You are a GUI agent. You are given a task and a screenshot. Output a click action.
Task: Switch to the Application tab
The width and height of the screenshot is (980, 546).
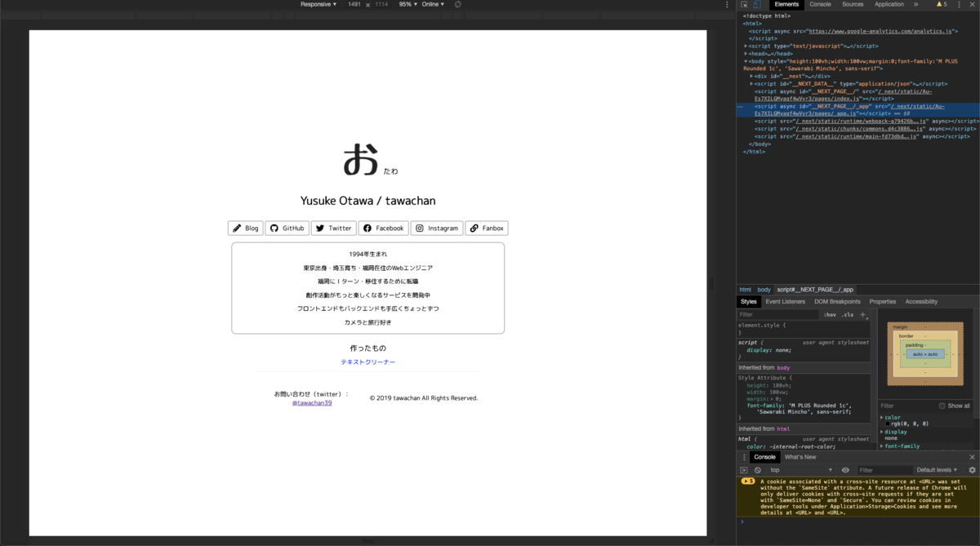pyautogui.click(x=889, y=4)
